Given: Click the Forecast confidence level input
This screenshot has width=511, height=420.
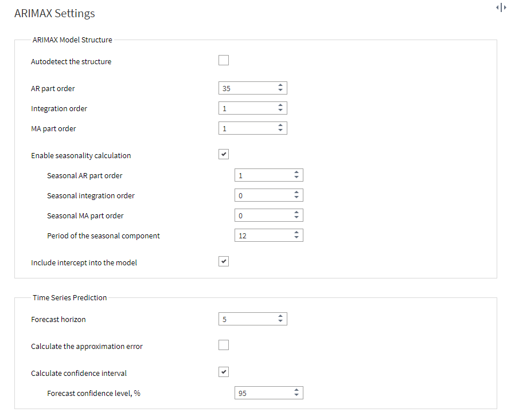Looking at the screenshot, I should [264, 393].
